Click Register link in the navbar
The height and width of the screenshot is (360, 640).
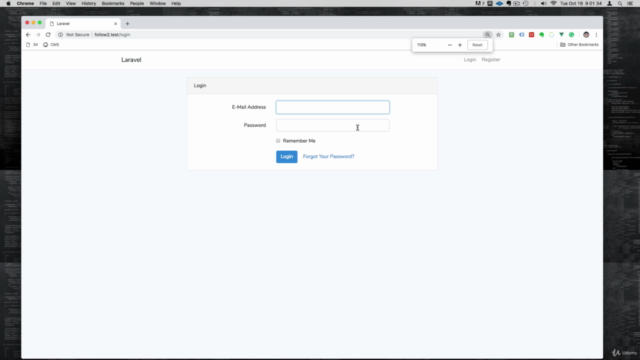coord(491,60)
